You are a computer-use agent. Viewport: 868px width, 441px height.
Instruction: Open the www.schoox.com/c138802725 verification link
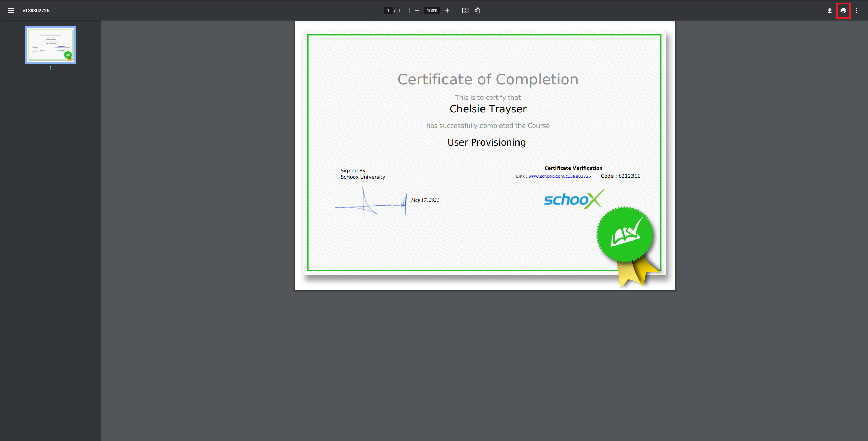[x=559, y=176]
